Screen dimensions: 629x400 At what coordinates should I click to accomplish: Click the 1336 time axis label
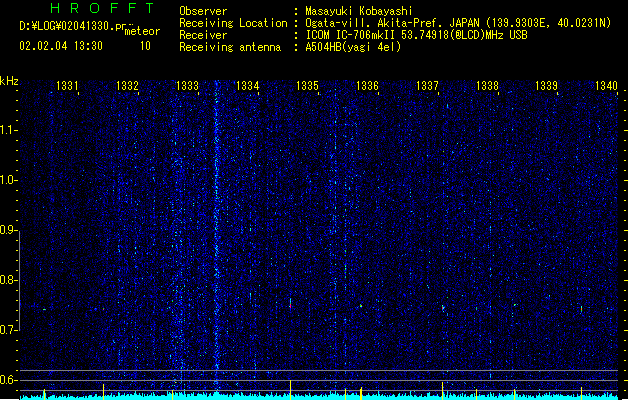click(367, 85)
